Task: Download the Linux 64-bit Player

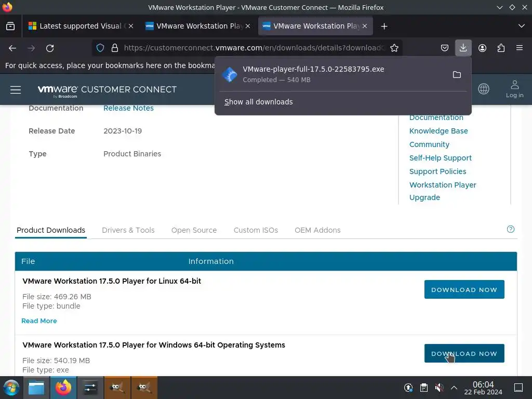Action: tap(464, 289)
